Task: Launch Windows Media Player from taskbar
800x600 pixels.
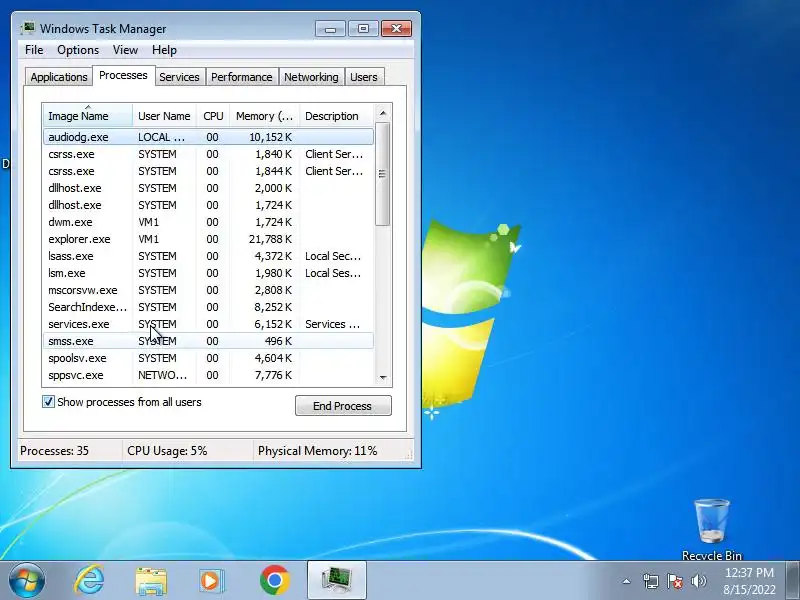Action: (x=211, y=581)
